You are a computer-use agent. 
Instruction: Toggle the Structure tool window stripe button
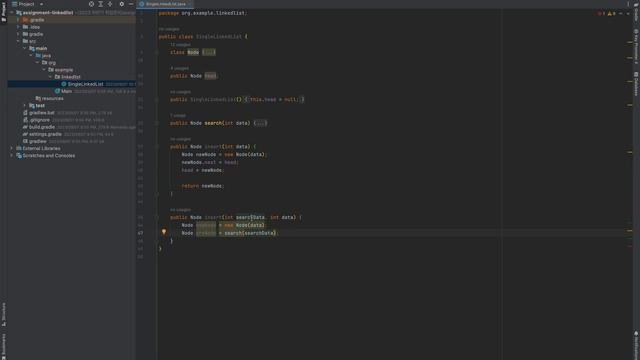pyautogui.click(x=4, y=314)
